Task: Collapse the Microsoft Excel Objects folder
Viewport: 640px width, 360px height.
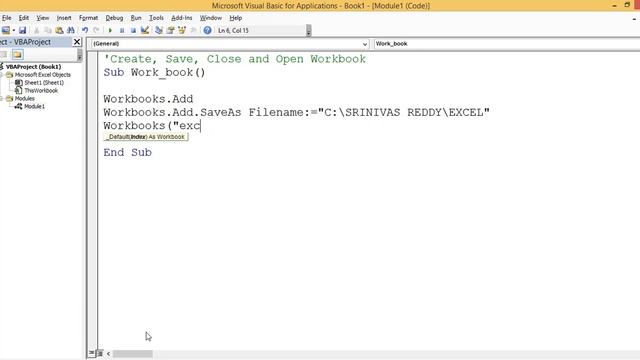Action: (x=2, y=75)
